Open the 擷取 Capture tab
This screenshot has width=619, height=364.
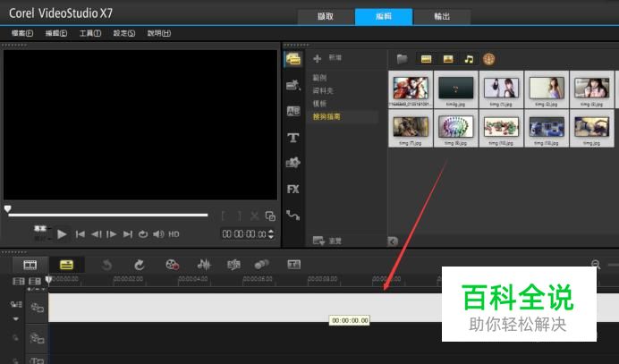point(326,17)
